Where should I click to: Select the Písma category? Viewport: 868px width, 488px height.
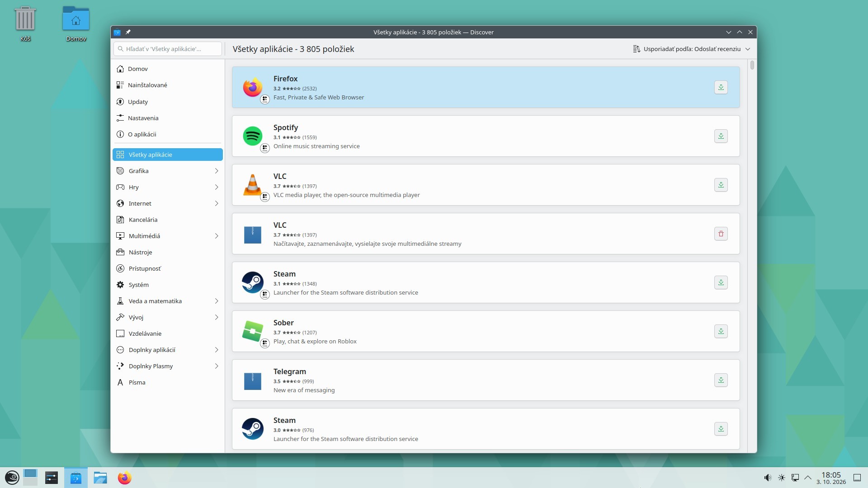tap(168, 382)
